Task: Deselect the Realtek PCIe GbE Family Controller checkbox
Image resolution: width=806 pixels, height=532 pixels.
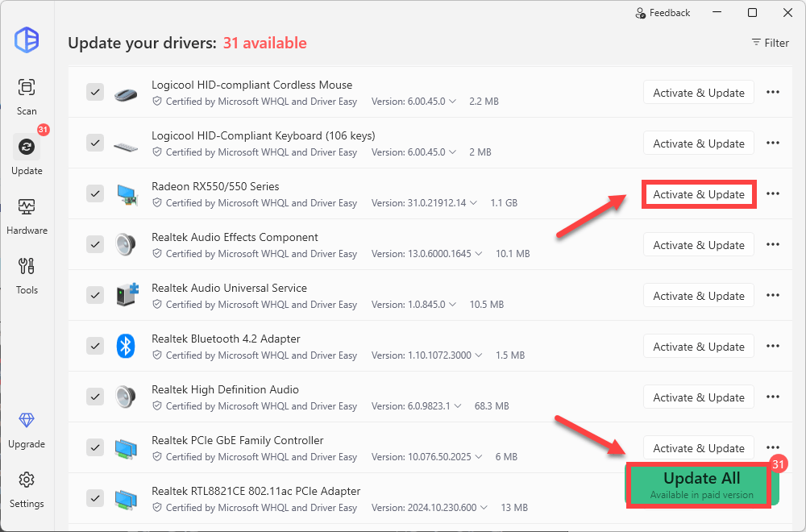Action: [x=95, y=448]
